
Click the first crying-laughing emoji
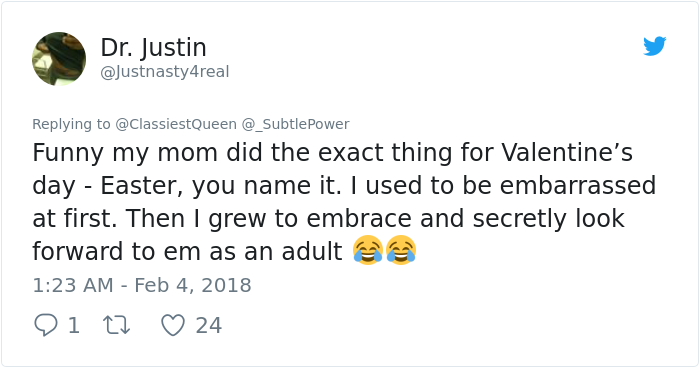pyautogui.click(x=368, y=250)
